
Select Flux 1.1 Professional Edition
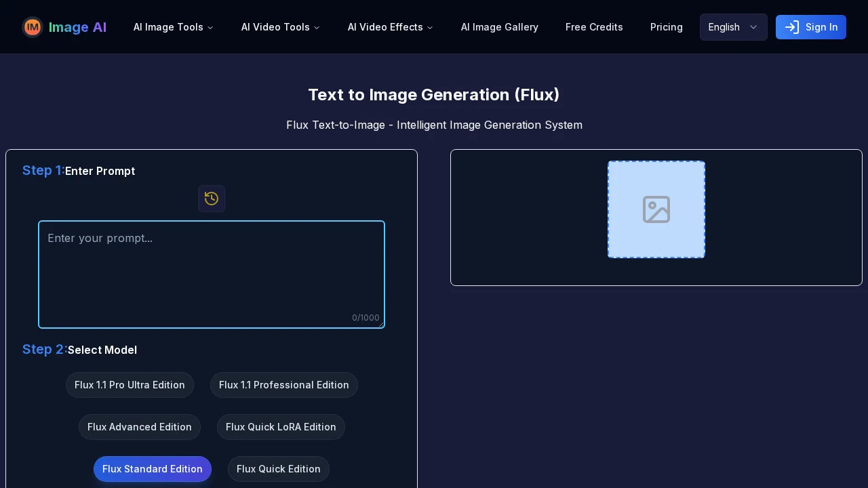[x=284, y=385]
